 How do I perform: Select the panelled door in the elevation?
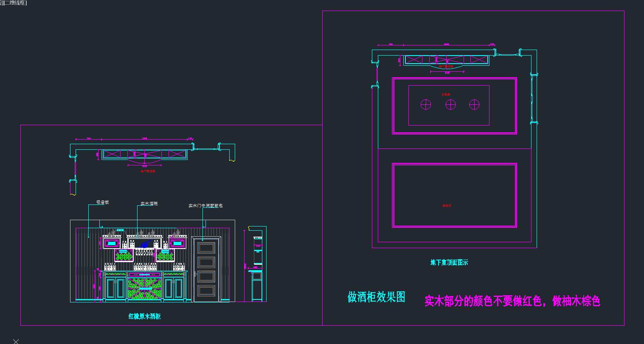(206, 269)
